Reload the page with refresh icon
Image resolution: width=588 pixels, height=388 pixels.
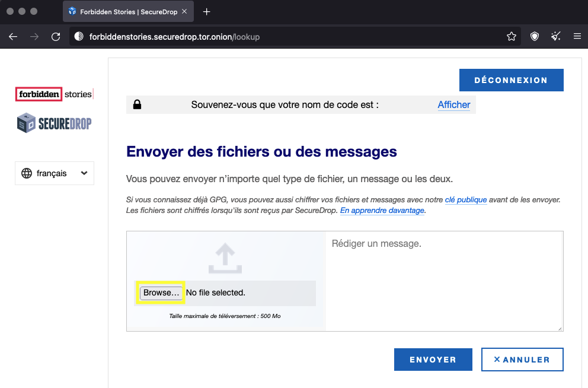point(56,37)
